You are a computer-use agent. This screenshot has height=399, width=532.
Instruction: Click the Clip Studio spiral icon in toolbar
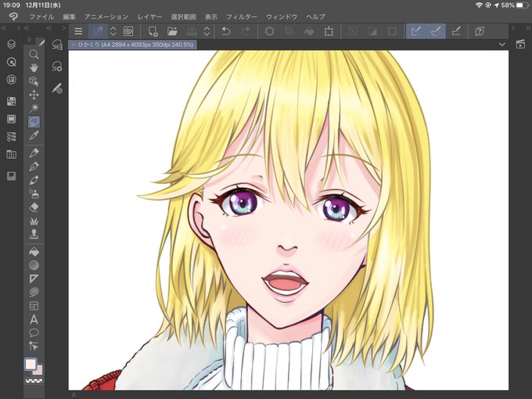click(x=128, y=31)
